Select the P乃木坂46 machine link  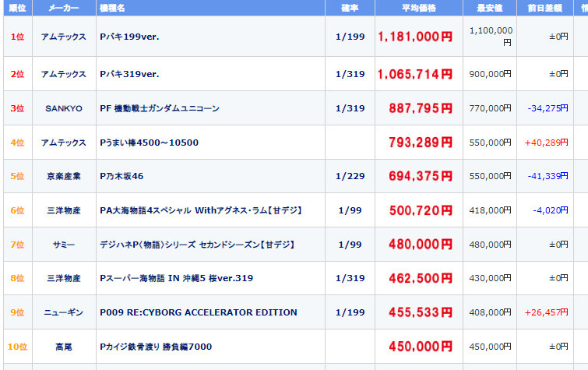121,176
